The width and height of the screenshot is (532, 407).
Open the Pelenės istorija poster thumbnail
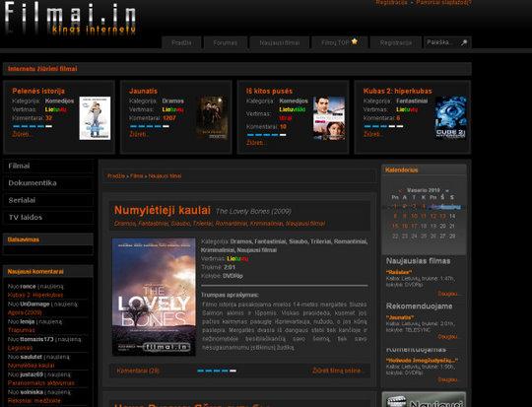pyautogui.click(x=95, y=118)
